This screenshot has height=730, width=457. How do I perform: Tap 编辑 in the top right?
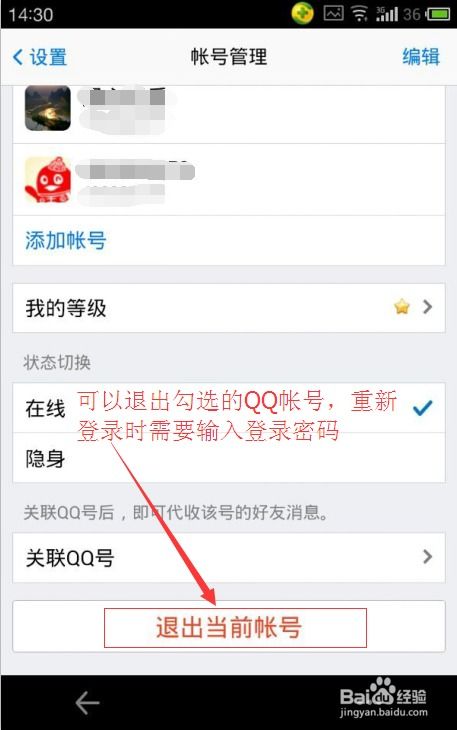pyautogui.click(x=421, y=57)
